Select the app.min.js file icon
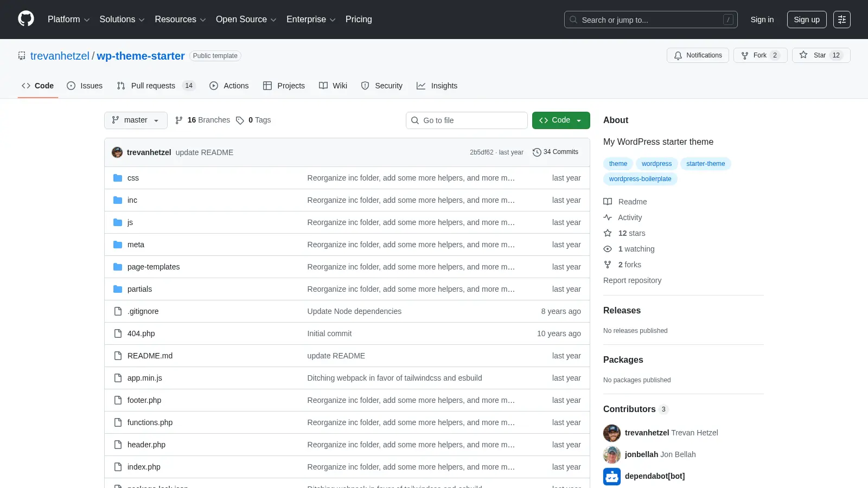The width and height of the screenshot is (868, 488). click(x=118, y=378)
